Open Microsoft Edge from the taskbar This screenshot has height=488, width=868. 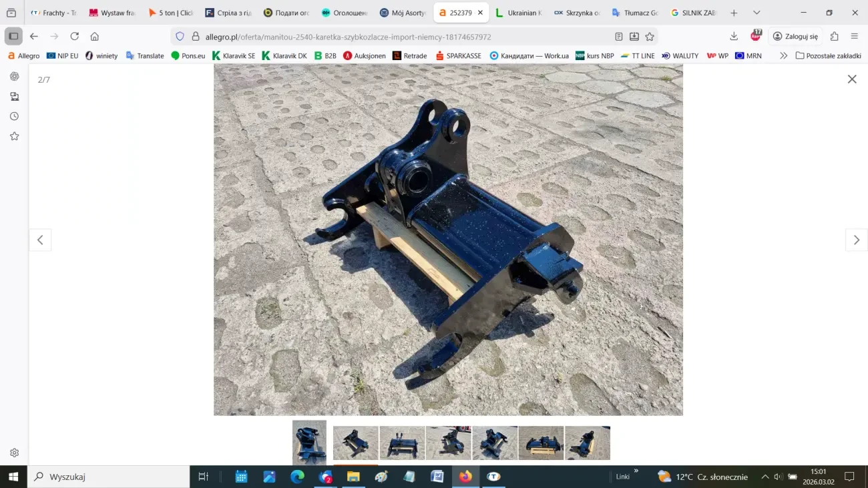[x=297, y=477]
